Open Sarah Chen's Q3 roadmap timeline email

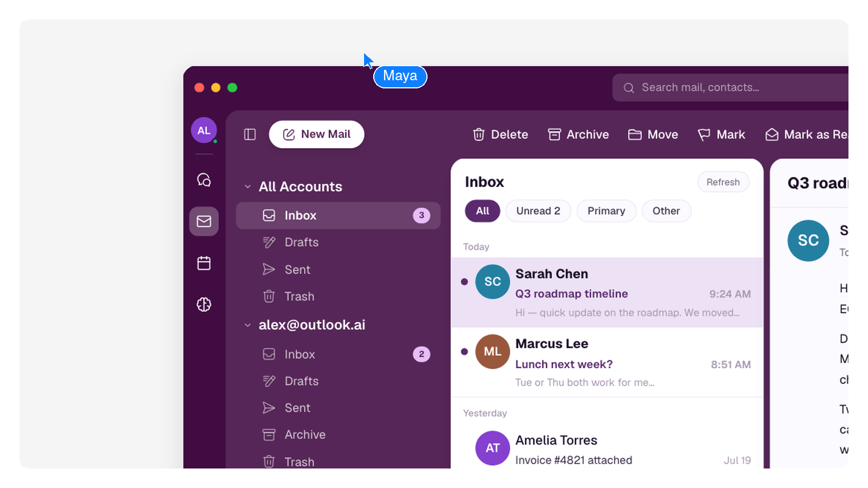tap(607, 292)
